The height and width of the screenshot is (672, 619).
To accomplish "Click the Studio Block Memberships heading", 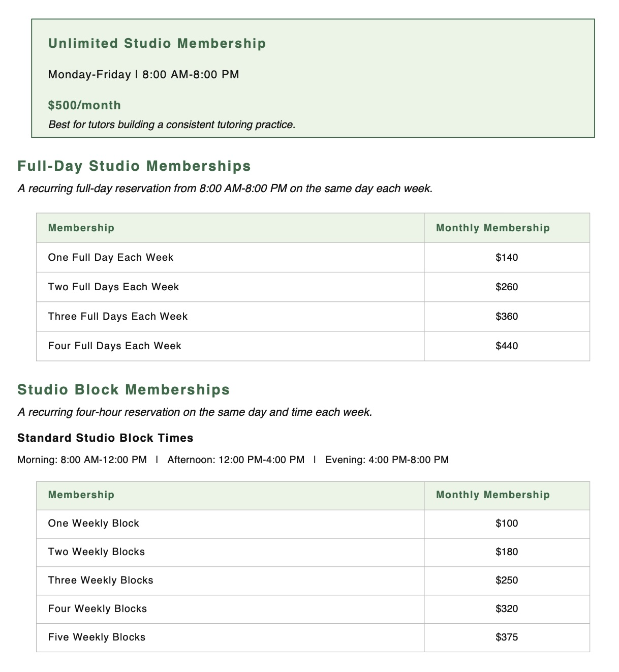I will point(123,390).
